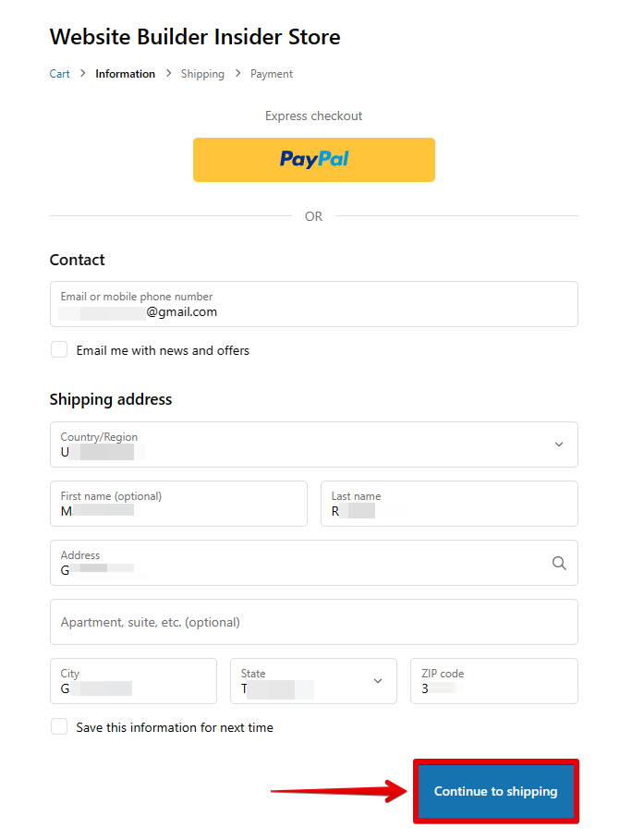Focus the Last name input field
Image resolution: width=632 pixels, height=840 pixels.
click(x=449, y=504)
